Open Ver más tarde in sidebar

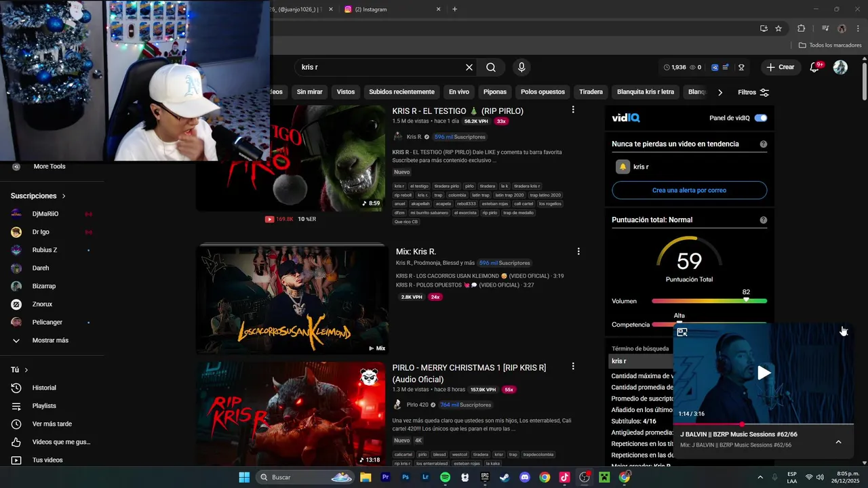[52, 424]
